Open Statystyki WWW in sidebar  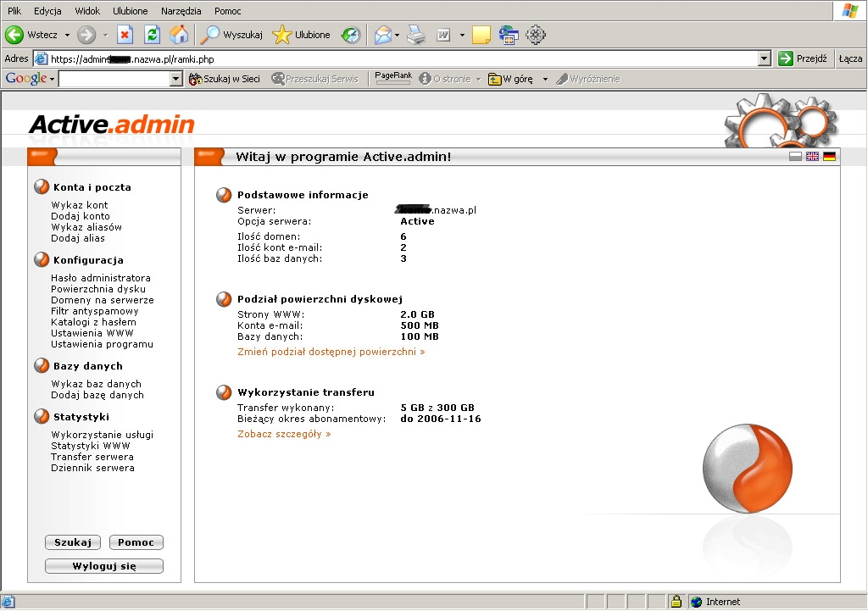pos(91,446)
